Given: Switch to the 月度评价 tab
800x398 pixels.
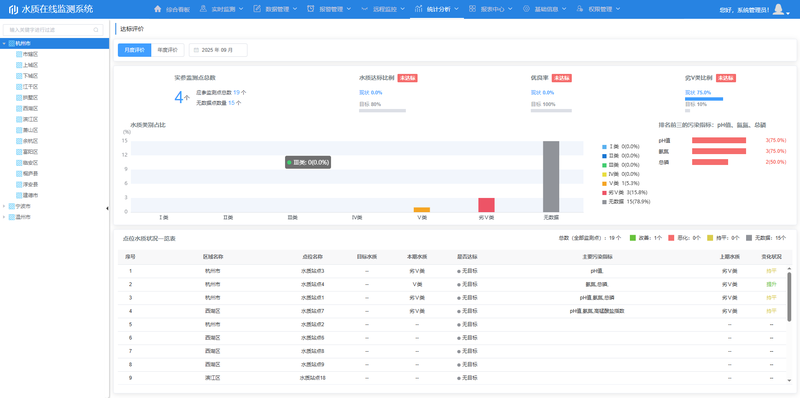Looking at the screenshot, I should [x=135, y=50].
